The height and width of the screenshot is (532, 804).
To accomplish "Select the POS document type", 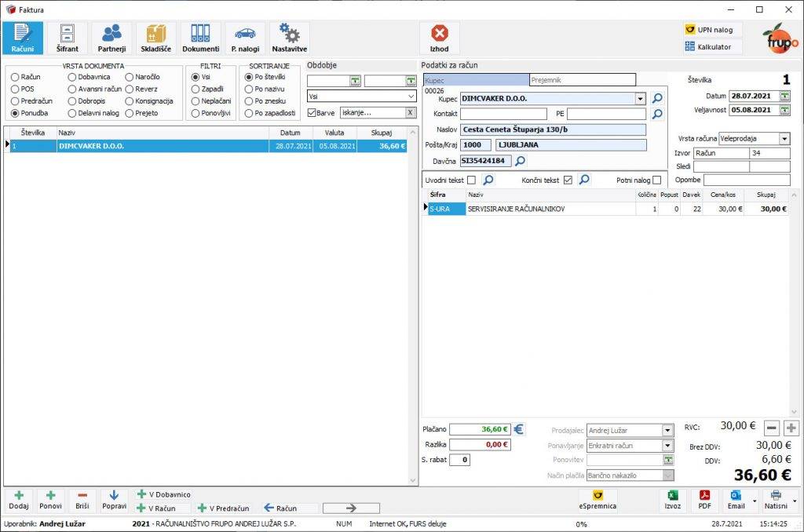I will [x=23, y=89].
